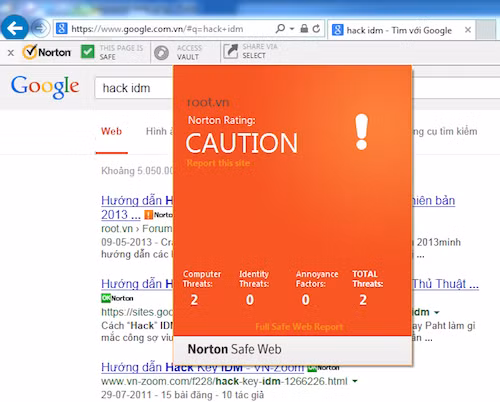This screenshot has height=402, width=500.
Task: Select the Web search tab
Action: pos(112,131)
